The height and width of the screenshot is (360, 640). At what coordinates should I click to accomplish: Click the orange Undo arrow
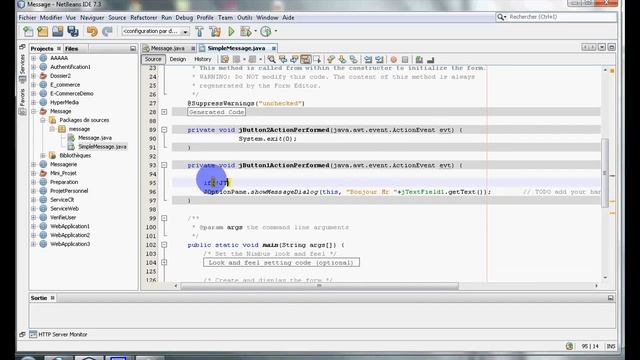pyautogui.click(x=92, y=31)
